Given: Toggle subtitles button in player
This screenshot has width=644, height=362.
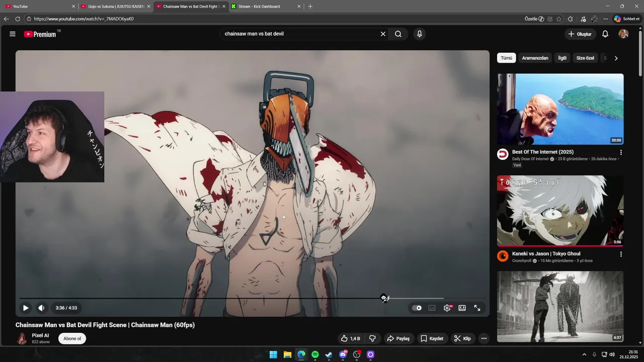Looking at the screenshot, I should 432,308.
